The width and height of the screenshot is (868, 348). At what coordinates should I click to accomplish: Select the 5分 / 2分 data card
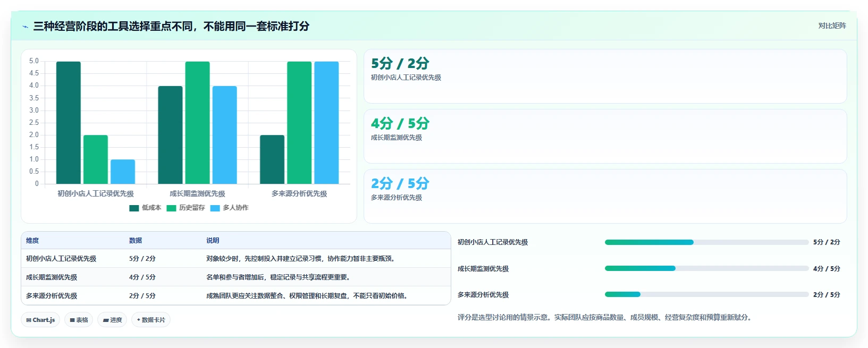coord(605,77)
